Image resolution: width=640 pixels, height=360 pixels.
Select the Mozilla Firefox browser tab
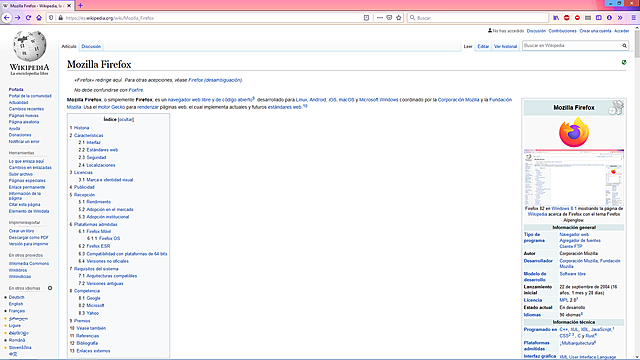point(37,6)
